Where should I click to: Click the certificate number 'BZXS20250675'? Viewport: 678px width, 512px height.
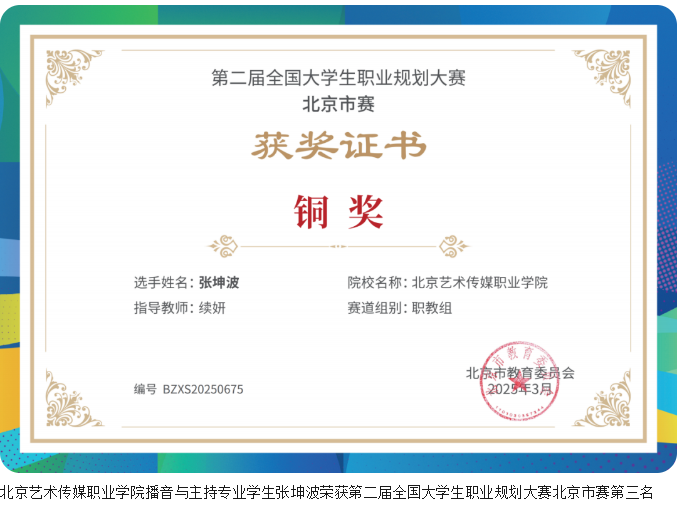click(x=203, y=389)
